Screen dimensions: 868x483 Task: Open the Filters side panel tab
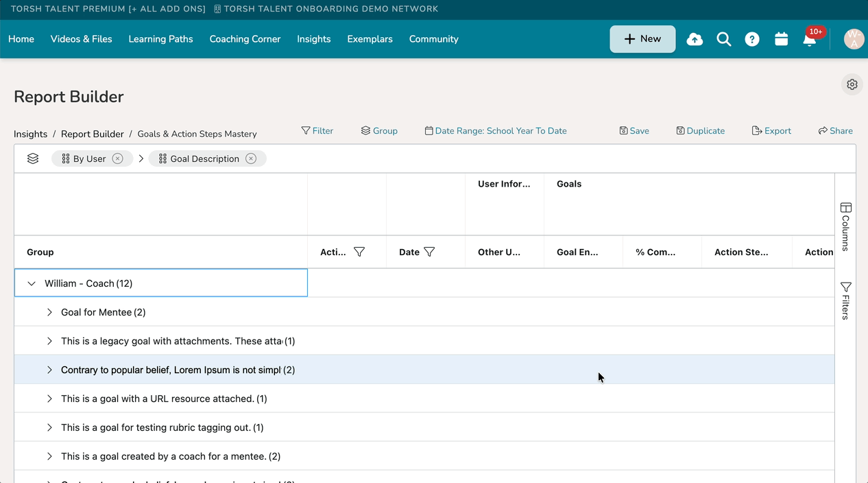pos(845,300)
